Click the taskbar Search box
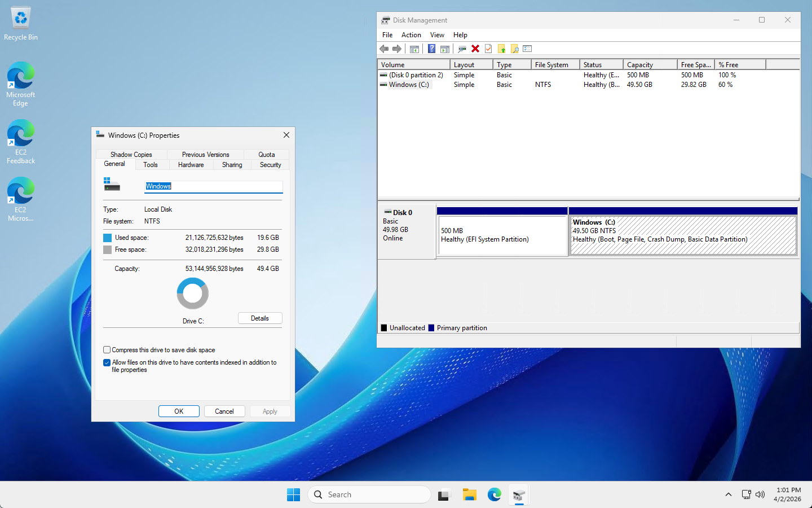The width and height of the screenshot is (812, 508). tap(369, 494)
